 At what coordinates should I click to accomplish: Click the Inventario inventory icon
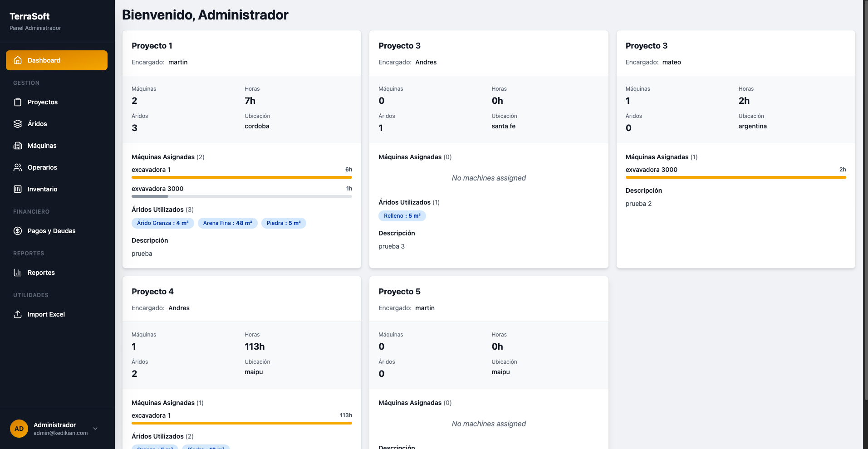(17, 189)
